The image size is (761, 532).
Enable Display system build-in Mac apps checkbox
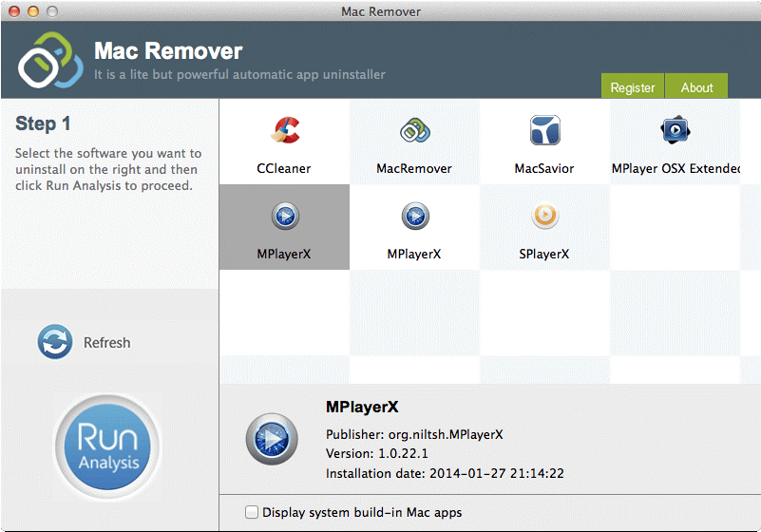tap(252, 512)
